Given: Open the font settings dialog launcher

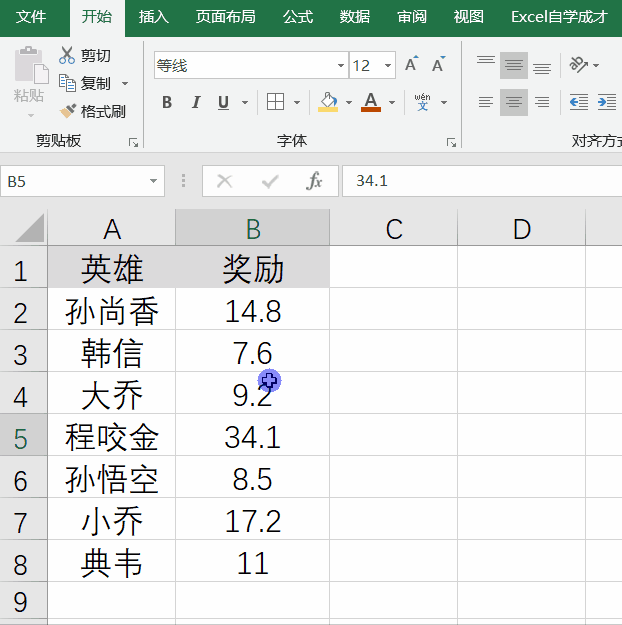Looking at the screenshot, I should point(451,142).
